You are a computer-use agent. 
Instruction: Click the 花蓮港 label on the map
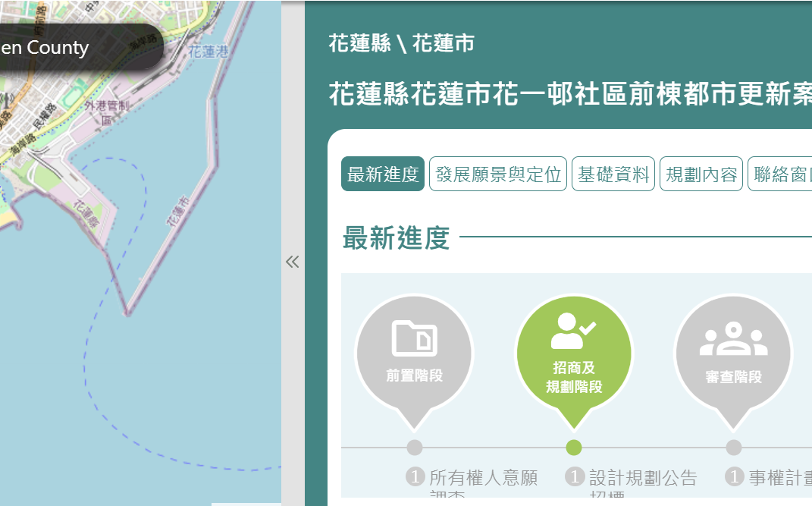207,52
